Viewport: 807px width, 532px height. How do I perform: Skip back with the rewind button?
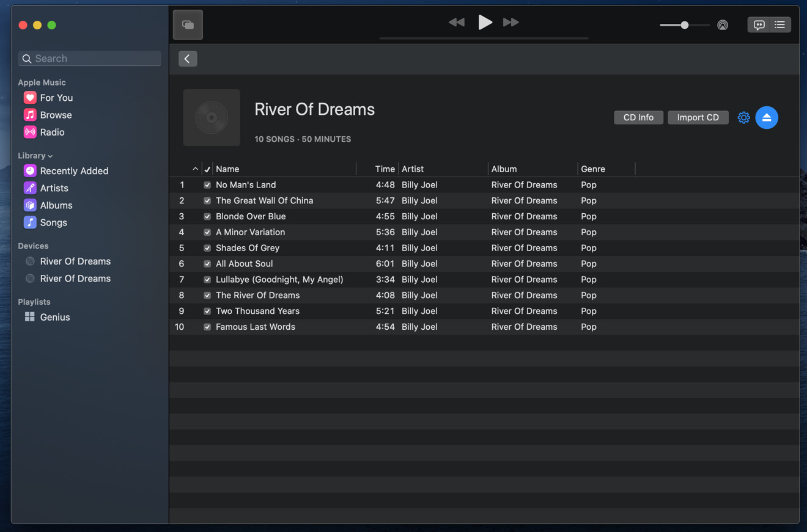(456, 23)
